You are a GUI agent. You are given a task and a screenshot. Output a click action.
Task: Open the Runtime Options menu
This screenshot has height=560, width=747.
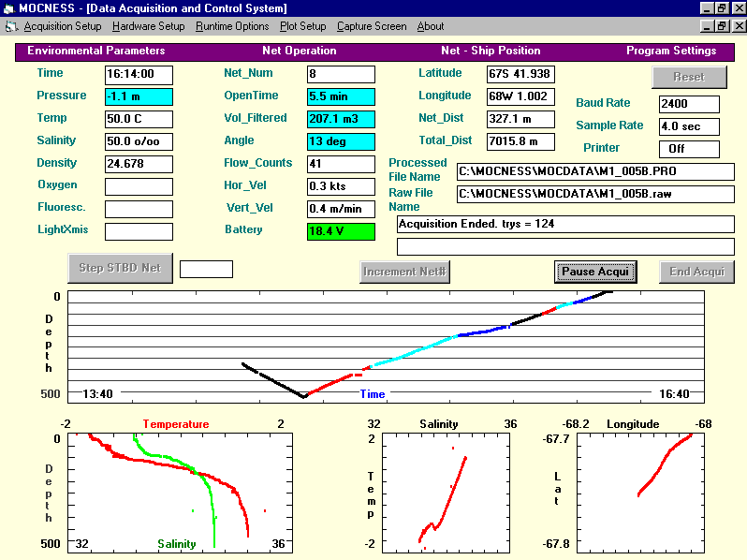232,26
